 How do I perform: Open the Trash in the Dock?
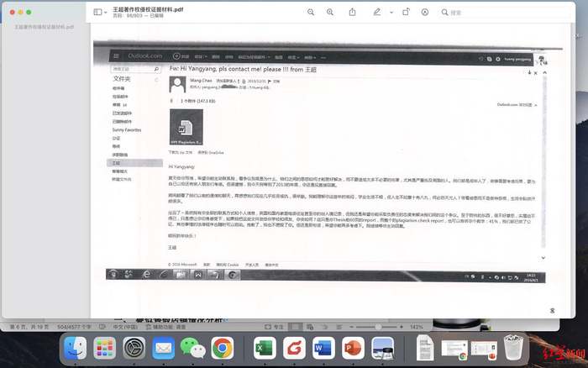513,348
